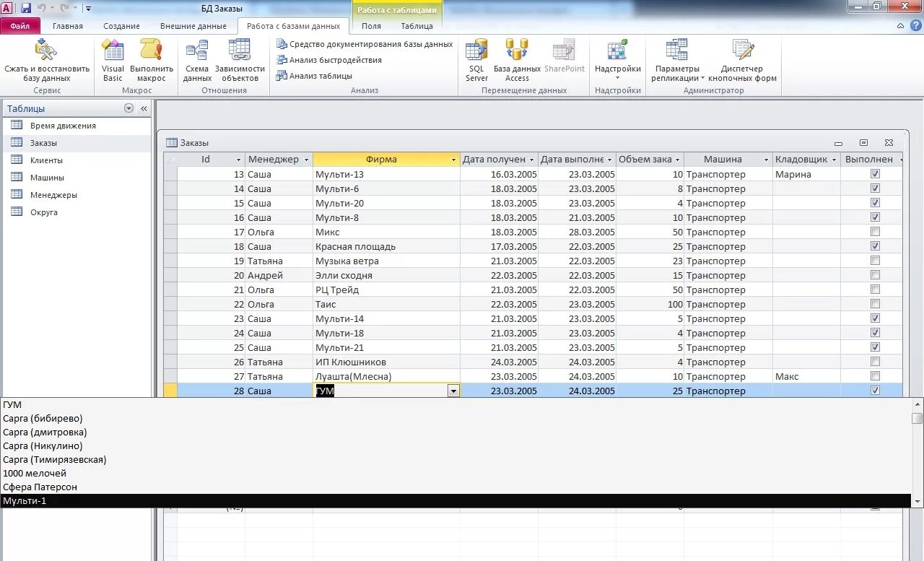
Task: Toggle Выполнен checkbox for order 17
Action: (x=875, y=232)
